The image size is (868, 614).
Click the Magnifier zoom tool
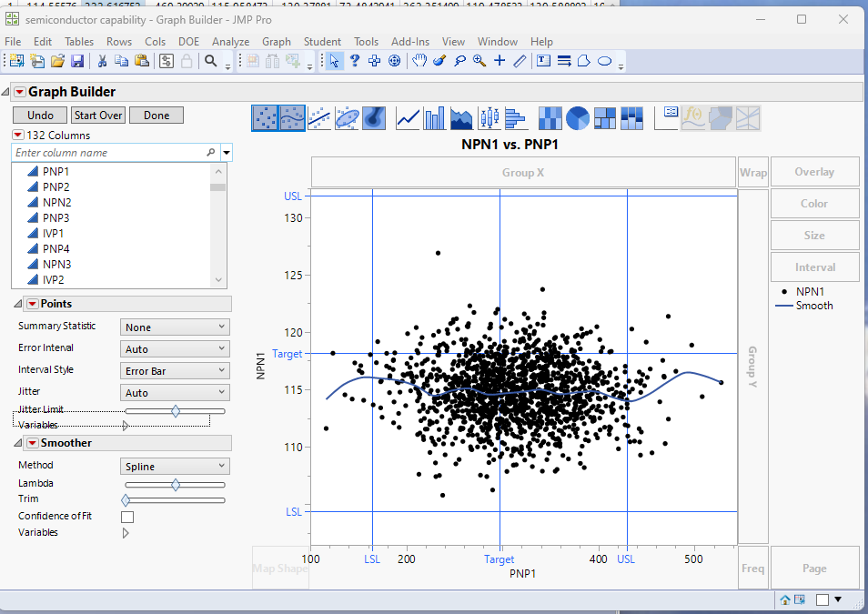click(479, 61)
